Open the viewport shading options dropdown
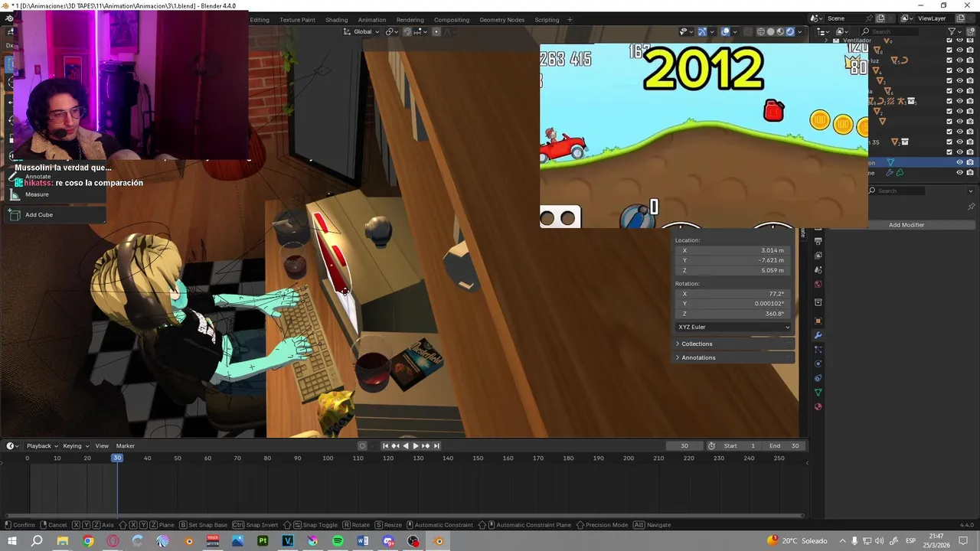The height and width of the screenshot is (551, 980). click(800, 32)
